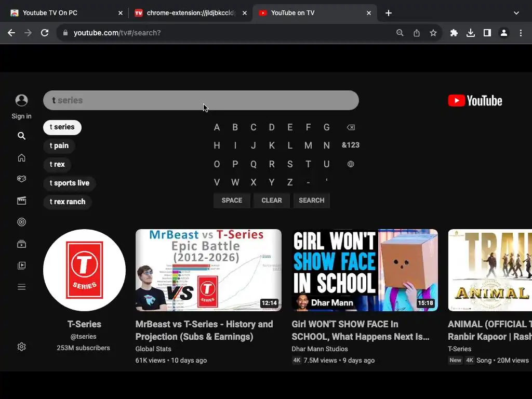
Task: Open Chrome three-dot menu
Action: pos(521,33)
